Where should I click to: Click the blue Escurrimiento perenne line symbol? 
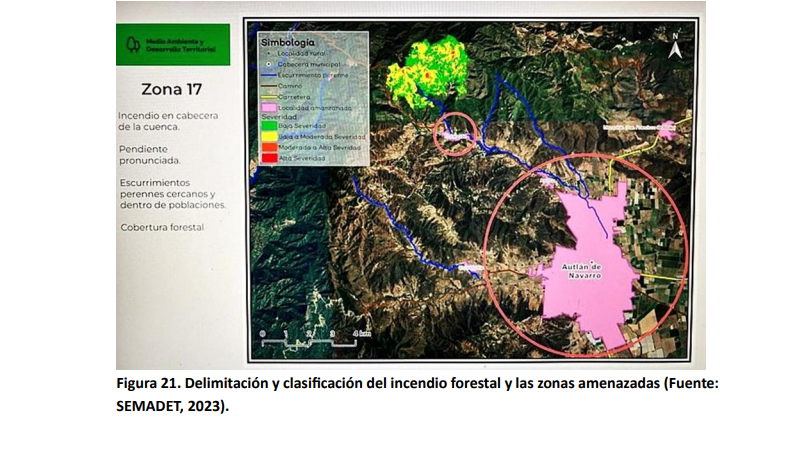[268, 74]
